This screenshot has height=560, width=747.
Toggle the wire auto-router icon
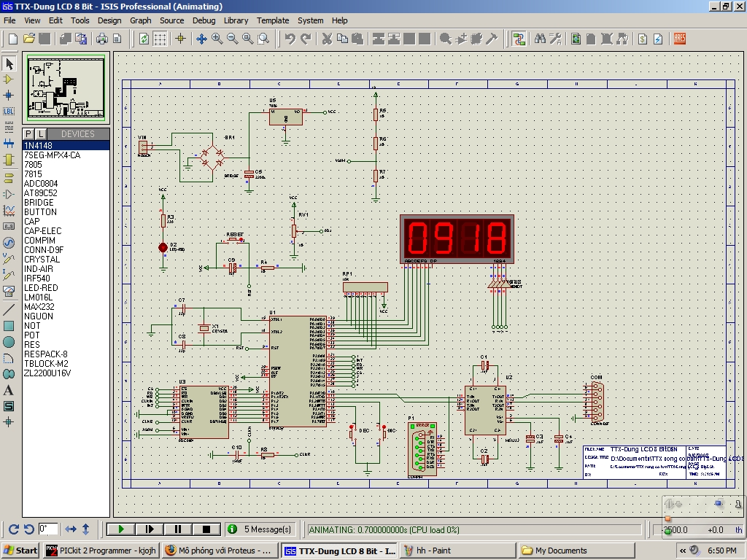point(519,39)
